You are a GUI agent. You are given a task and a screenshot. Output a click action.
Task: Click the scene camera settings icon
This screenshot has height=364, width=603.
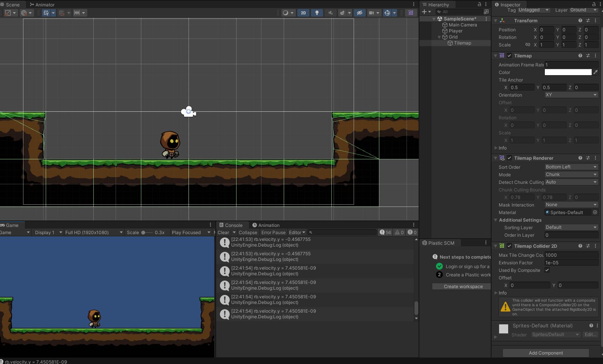pyautogui.click(x=371, y=13)
